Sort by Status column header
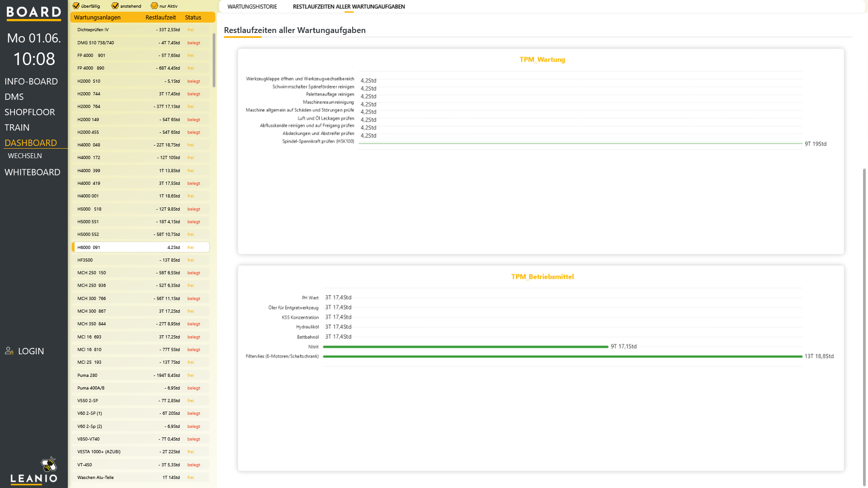The width and height of the screenshot is (868, 488). [x=193, y=17]
